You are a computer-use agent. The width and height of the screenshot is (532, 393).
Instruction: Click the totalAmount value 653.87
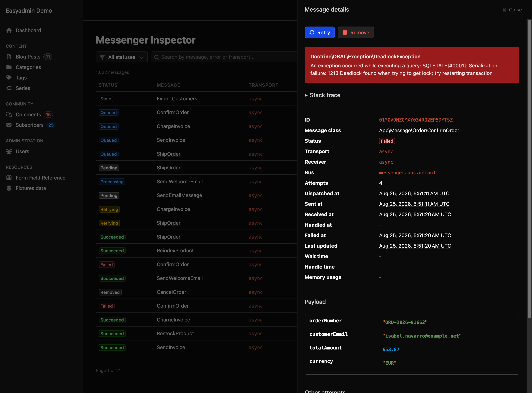coord(391,349)
